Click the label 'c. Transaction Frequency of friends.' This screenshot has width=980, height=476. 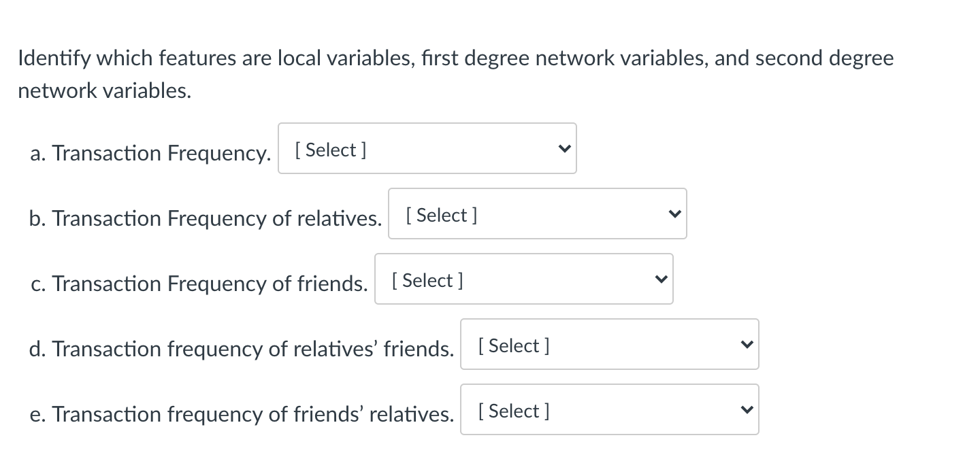tap(199, 284)
